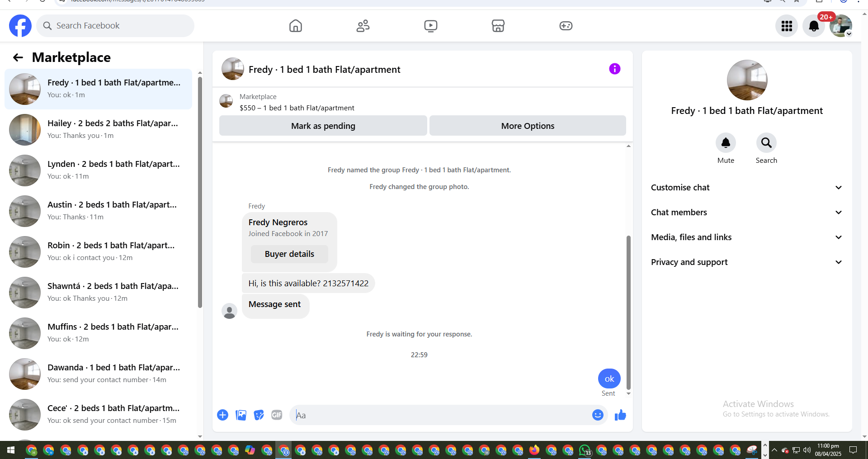Open the Friends icon in top navigation
This screenshot has height=459, width=868.
click(363, 26)
